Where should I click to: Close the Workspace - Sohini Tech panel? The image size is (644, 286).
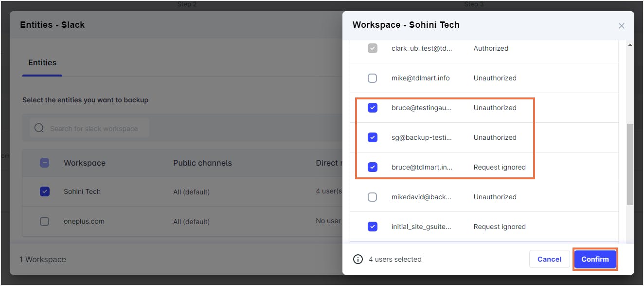coord(621,26)
